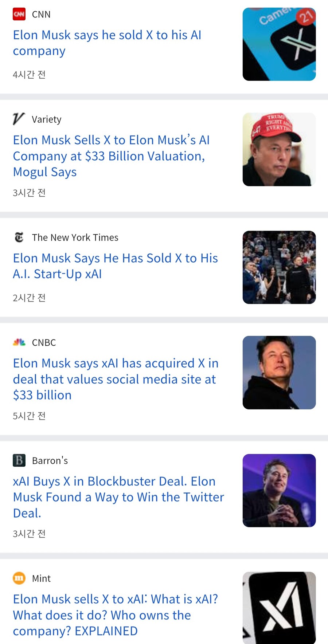328x644 pixels.
Task: Tap the red cap Musk photo thumbnail
Action: (279, 149)
